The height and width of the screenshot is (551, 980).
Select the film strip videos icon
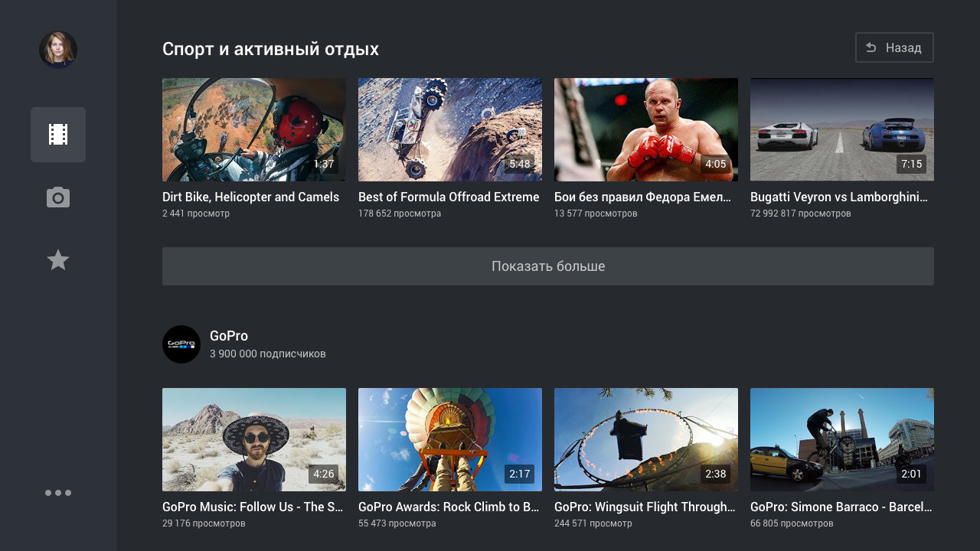pyautogui.click(x=58, y=135)
